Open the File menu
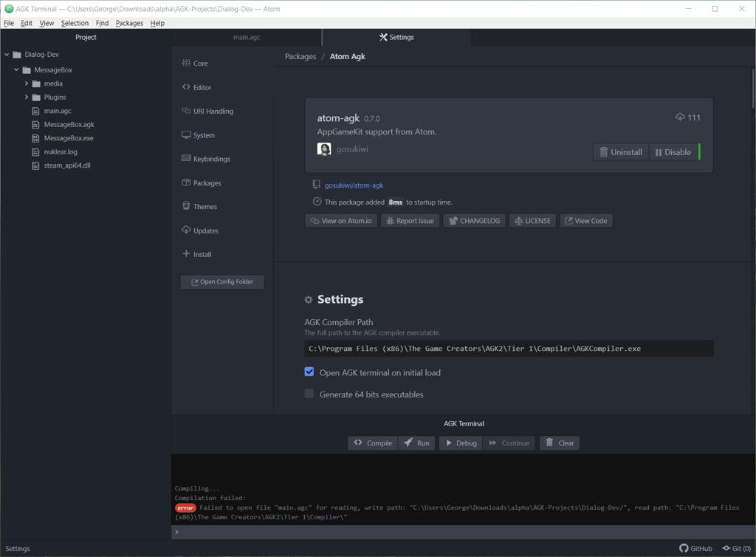756x557 pixels. [9, 23]
